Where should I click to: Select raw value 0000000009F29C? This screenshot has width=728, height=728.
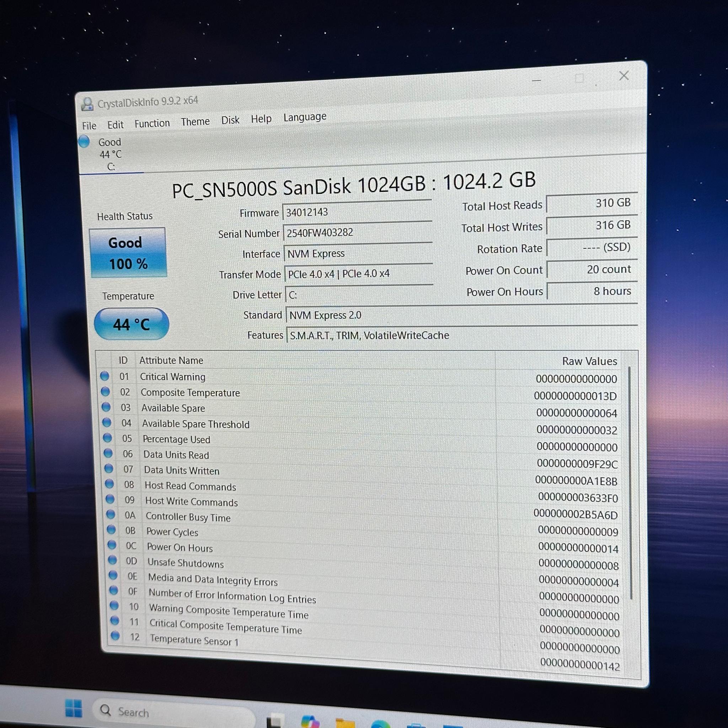577,464
